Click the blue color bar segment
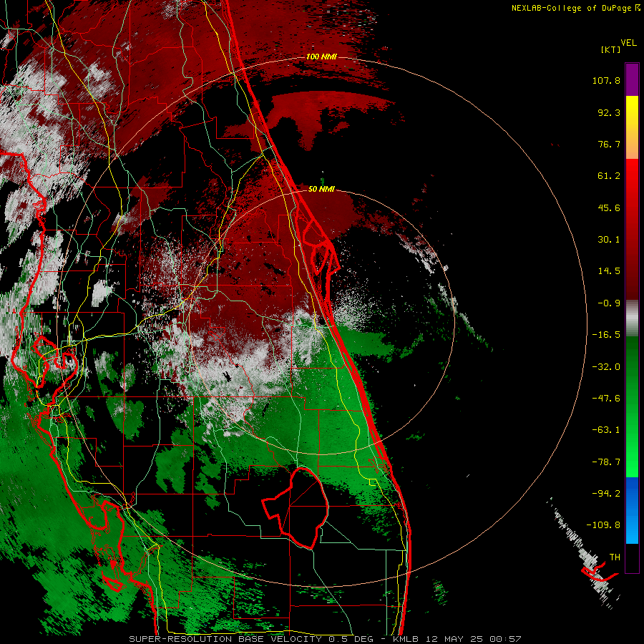Screen dimensions: 644x644 632,510
